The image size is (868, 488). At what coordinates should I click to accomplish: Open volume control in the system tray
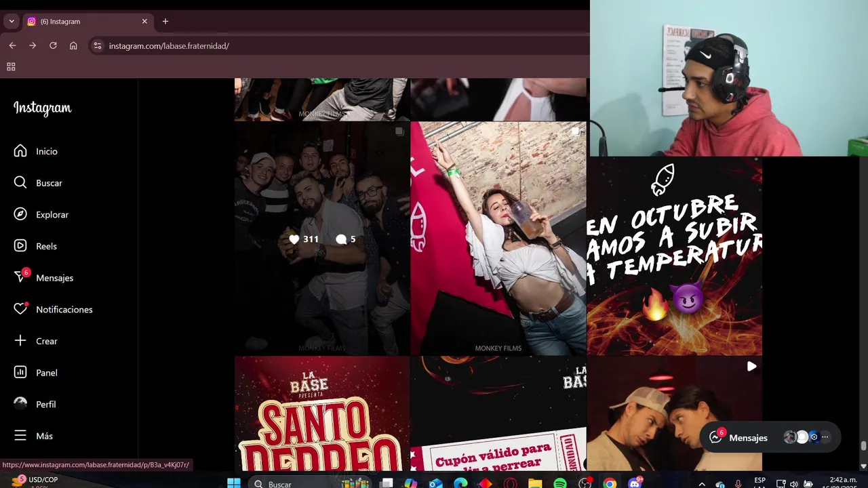(x=794, y=484)
